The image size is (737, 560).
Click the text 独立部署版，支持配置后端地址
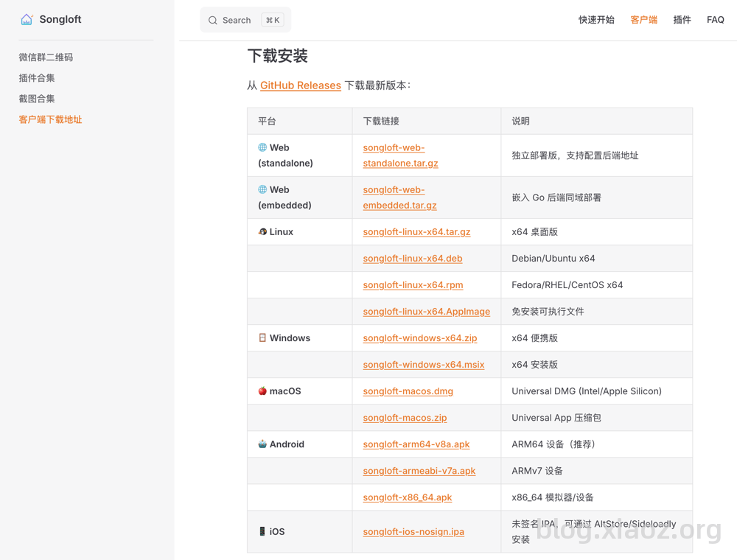click(x=575, y=155)
